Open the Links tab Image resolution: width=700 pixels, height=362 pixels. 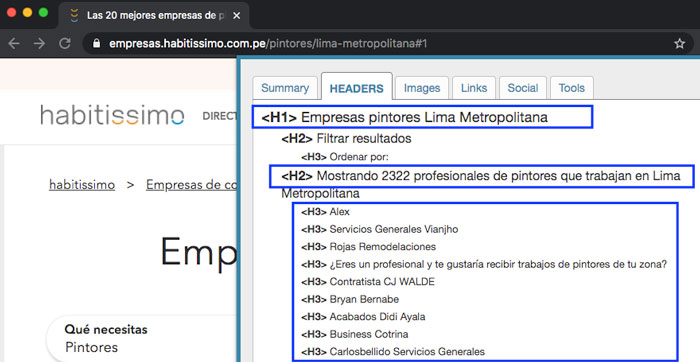474,88
